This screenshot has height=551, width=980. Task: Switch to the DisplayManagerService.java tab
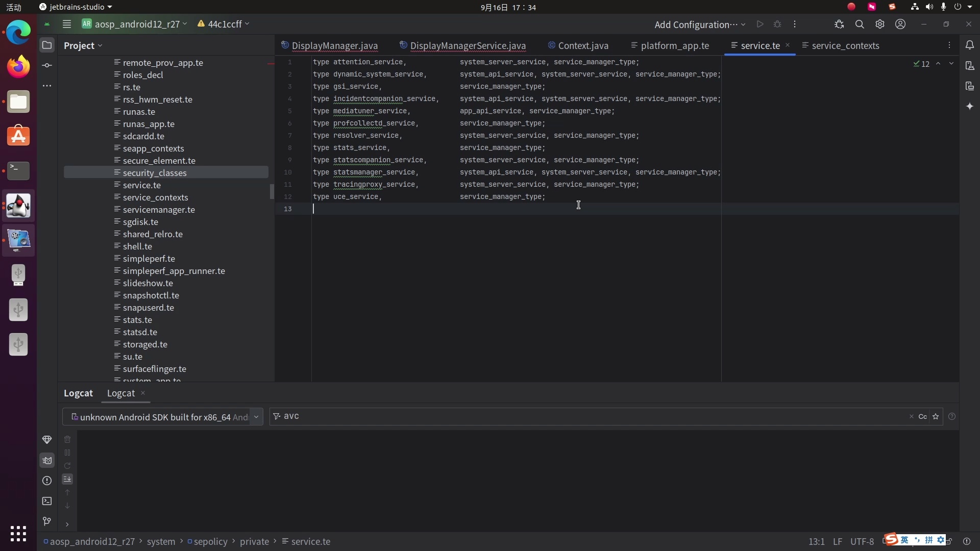[x=467, y=45]
